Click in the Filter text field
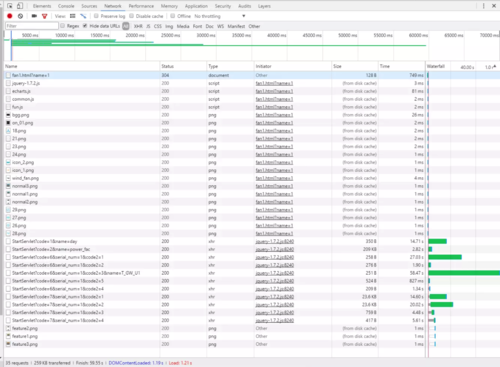 32,26
